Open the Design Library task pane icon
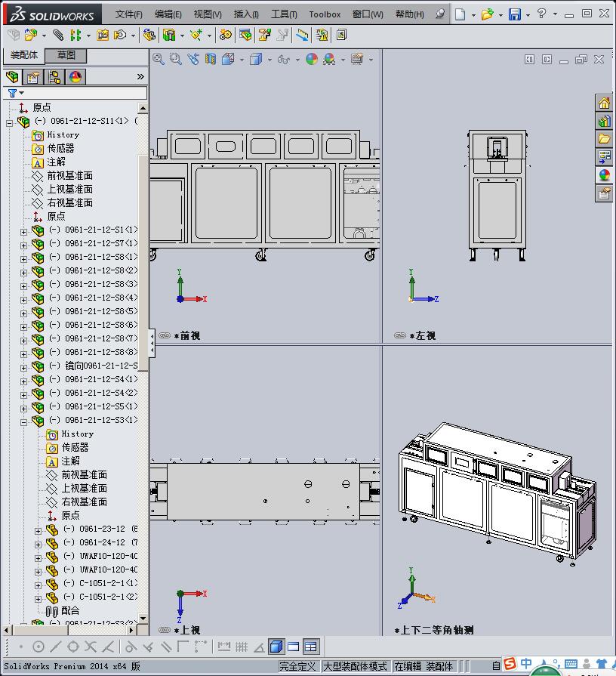The height and width of the screenshot is (676, 616). 604,121
